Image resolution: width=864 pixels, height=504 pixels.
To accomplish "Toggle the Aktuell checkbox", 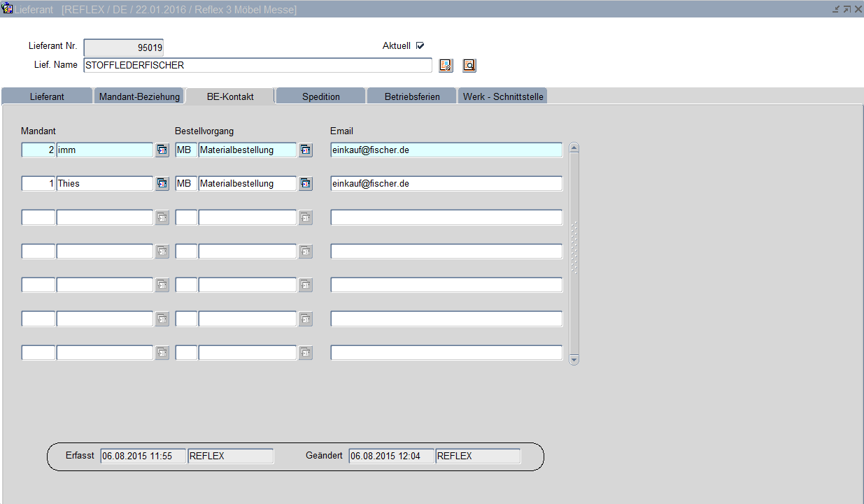I will [x=420, y=46].
